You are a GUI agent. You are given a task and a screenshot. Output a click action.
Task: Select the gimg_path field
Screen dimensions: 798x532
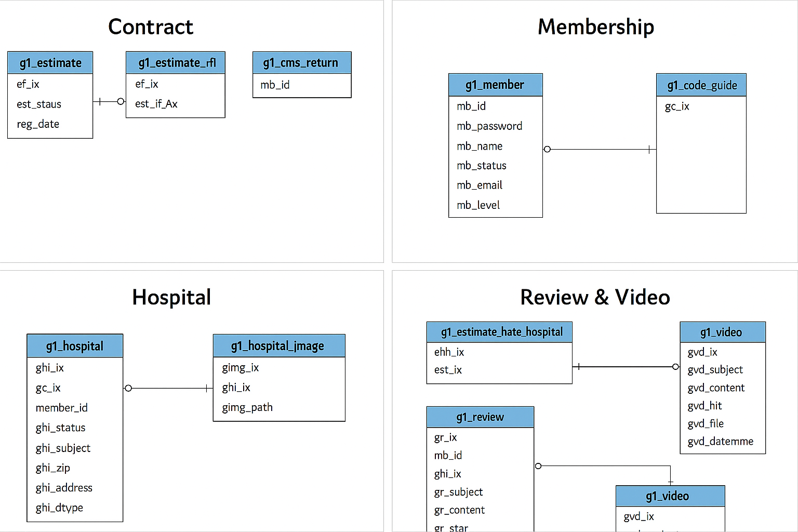pos(247,408)
